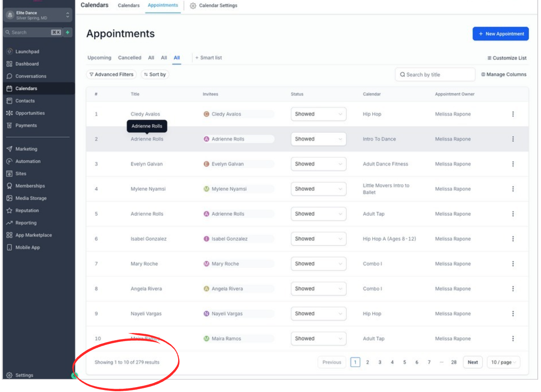Click the Little Movers Intro to Ballet calendar cell
The image size is (541, 392).
386,189
